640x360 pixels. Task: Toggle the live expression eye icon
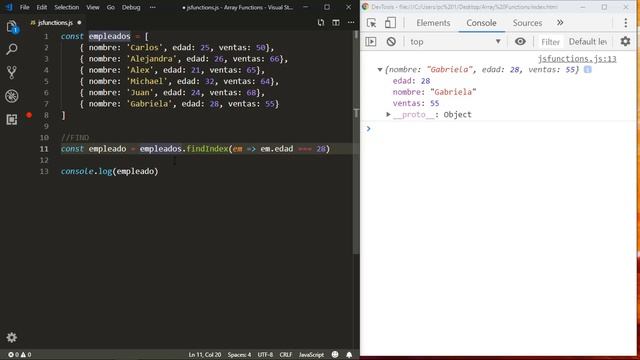click(x=520, y=42)
